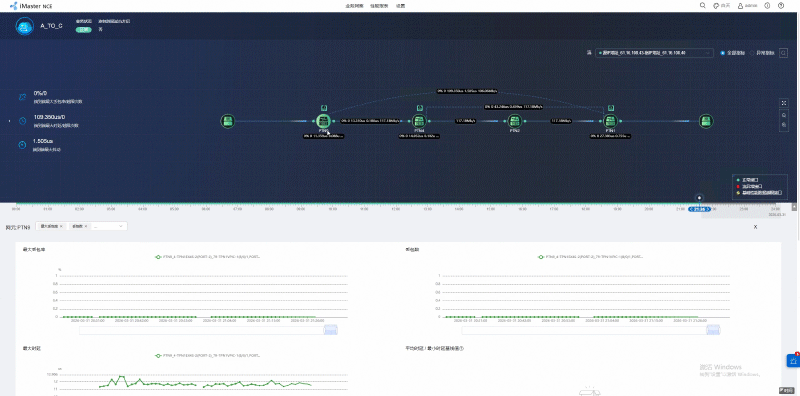Image resolution: width=800 pixels, height=396 pixels.
Task: Select the PTN2 node in topology
Action: tap(515, 121)
